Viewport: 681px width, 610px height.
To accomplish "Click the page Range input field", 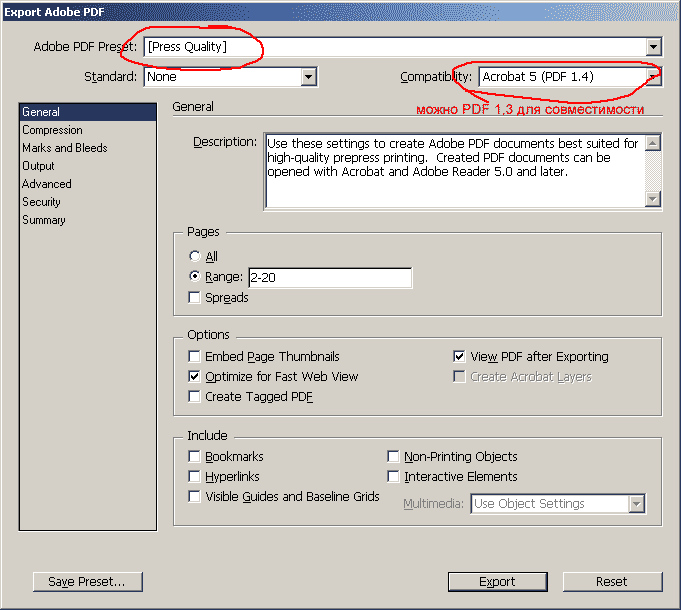I will point(330,277).
